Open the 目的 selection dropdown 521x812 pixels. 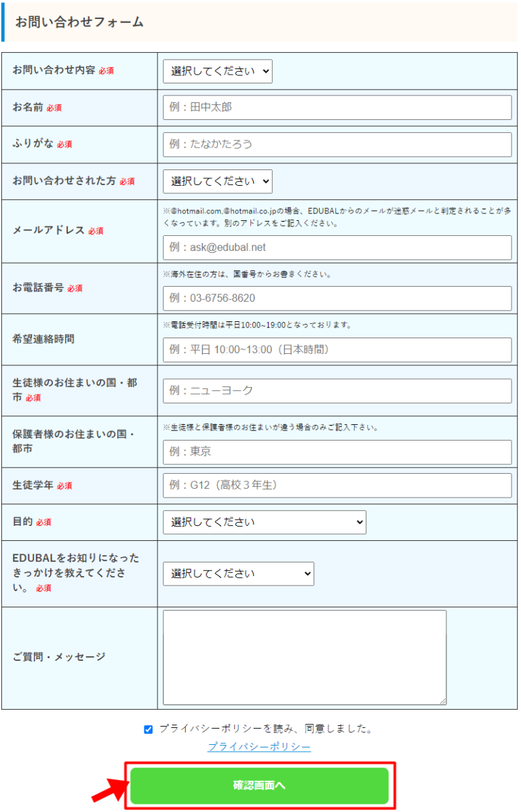click(264, 522)
